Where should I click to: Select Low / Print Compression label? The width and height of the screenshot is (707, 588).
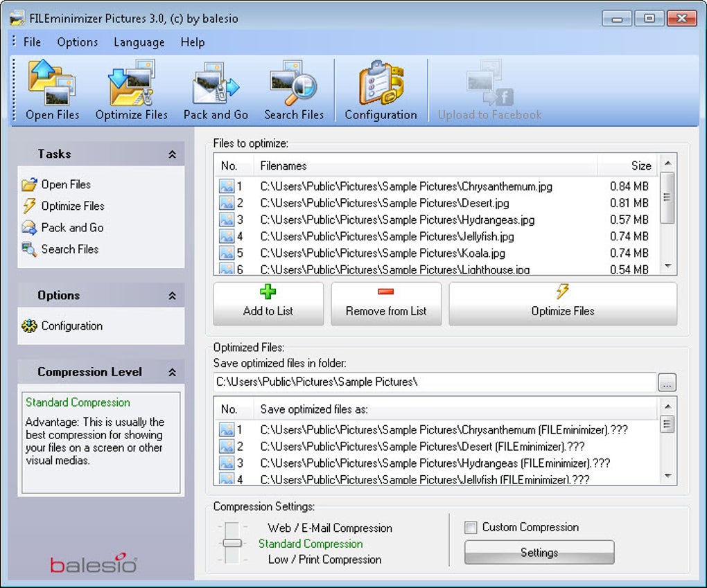pyautogui.click(x=324, y=560)
